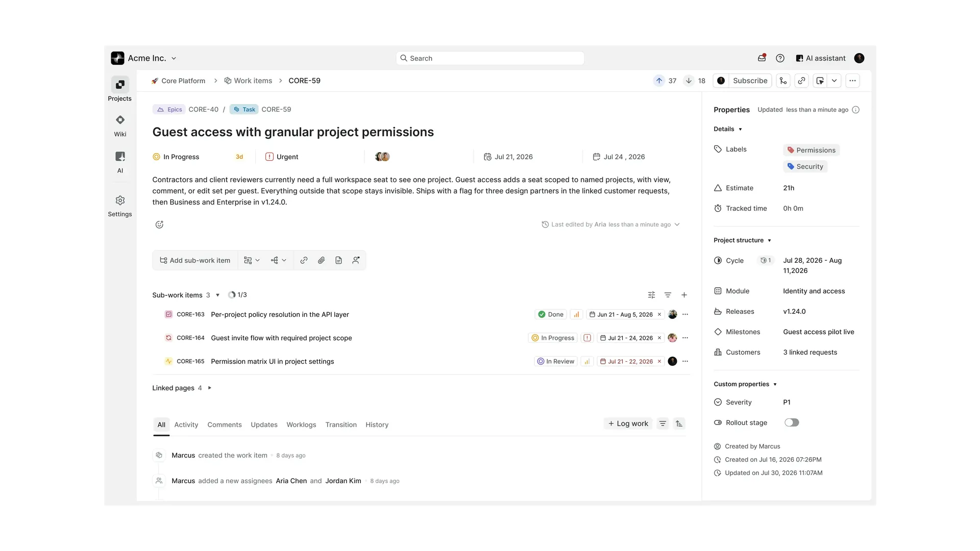Open the AI assistant button
Viewport: 980px width, 551px height.
(x=820, y=58)
